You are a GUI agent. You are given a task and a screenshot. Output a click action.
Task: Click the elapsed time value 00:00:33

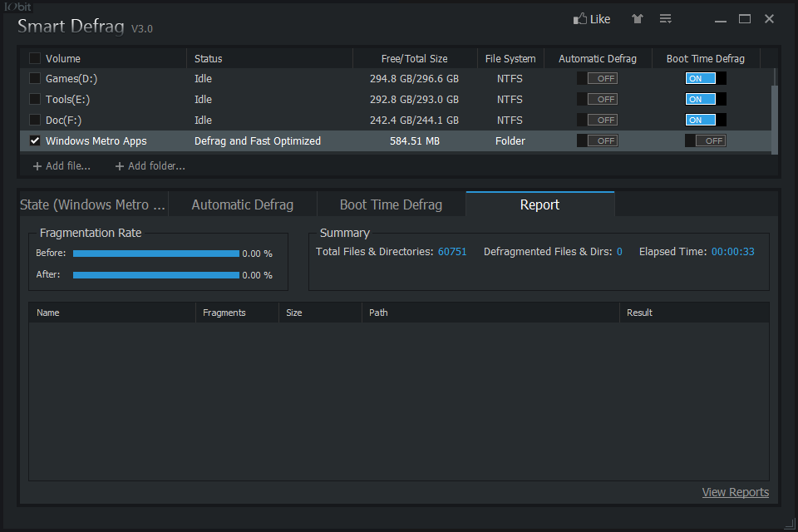coord(733,252)
